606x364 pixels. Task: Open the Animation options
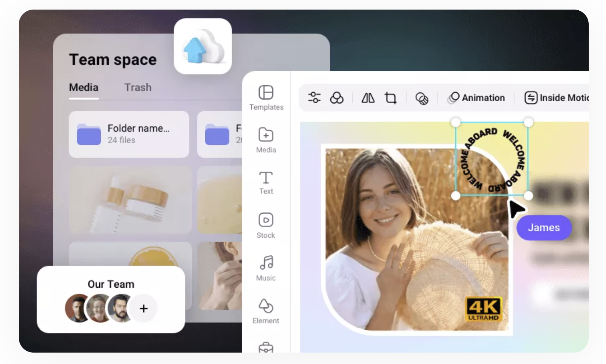pyautogui.click(x=476, y=98)
